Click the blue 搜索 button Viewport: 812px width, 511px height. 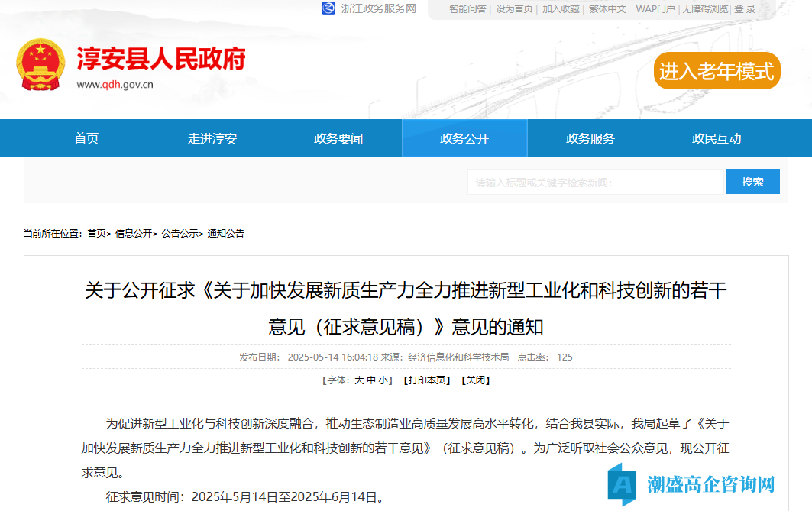pos(752,182)
